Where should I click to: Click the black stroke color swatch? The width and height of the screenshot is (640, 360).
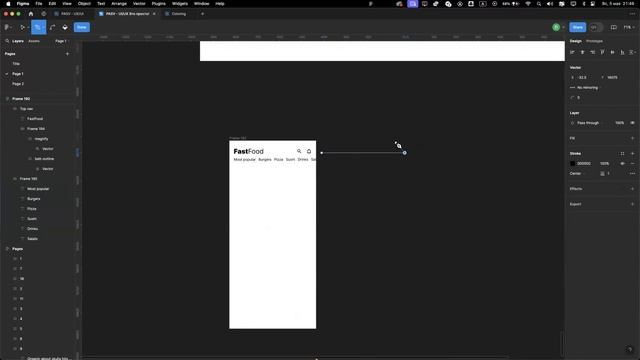point(572,163)
